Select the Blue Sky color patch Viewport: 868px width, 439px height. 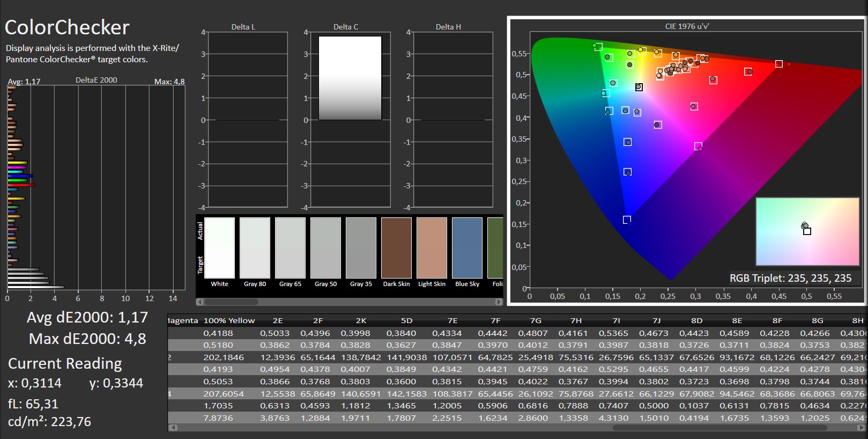pos(467,247)
